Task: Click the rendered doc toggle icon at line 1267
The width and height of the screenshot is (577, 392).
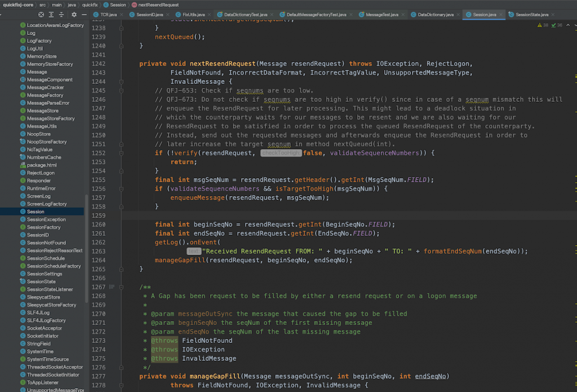Action: tap(112, 287)
